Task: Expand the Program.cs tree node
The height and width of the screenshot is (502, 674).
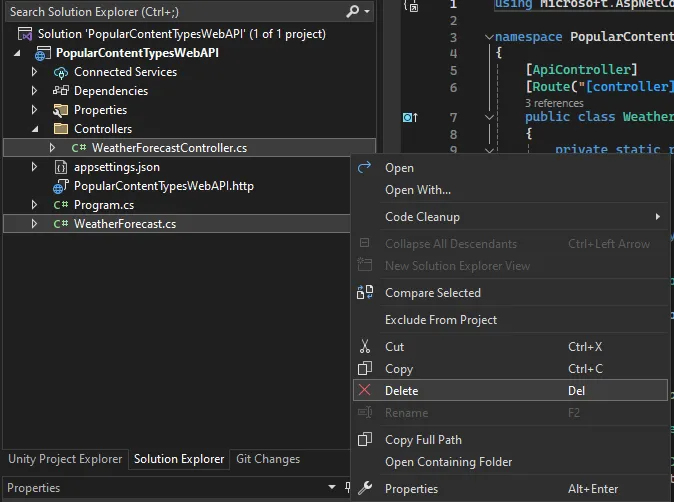Action: 35,205
